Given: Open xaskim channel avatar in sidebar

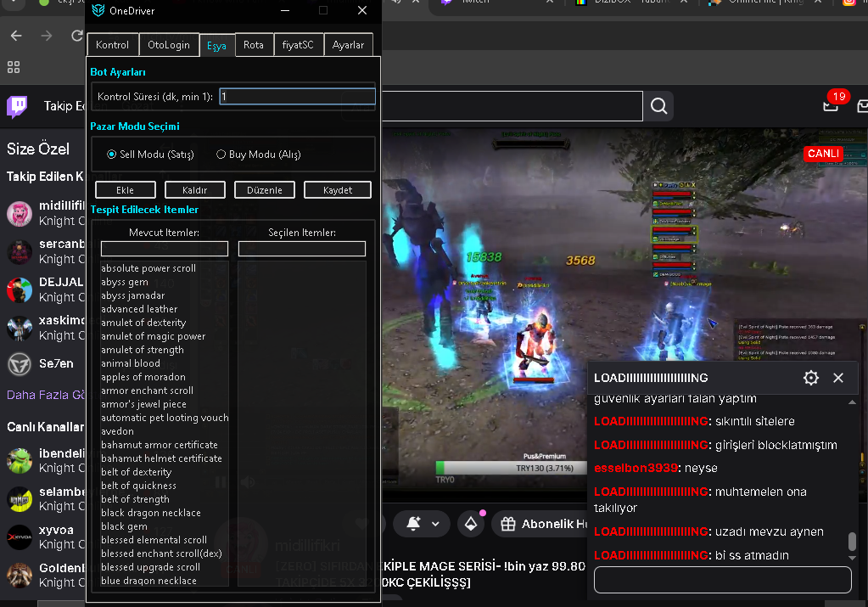Looking at the screenshot, I should (x=20, y=329).
